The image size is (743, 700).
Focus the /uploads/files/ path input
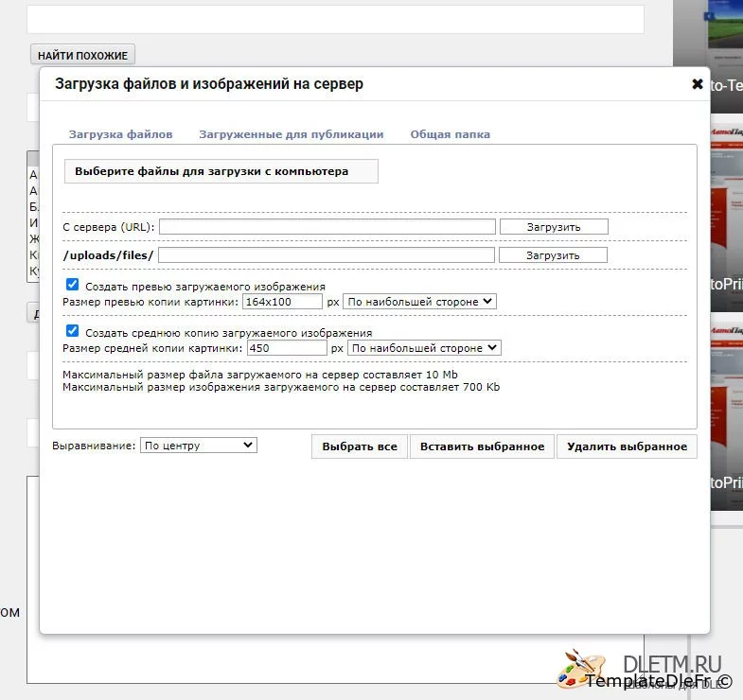pos(327,255)
